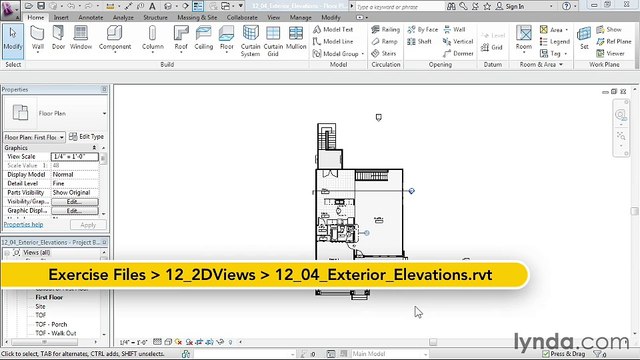Collapse the Graphics properties section

coord(95,148)
